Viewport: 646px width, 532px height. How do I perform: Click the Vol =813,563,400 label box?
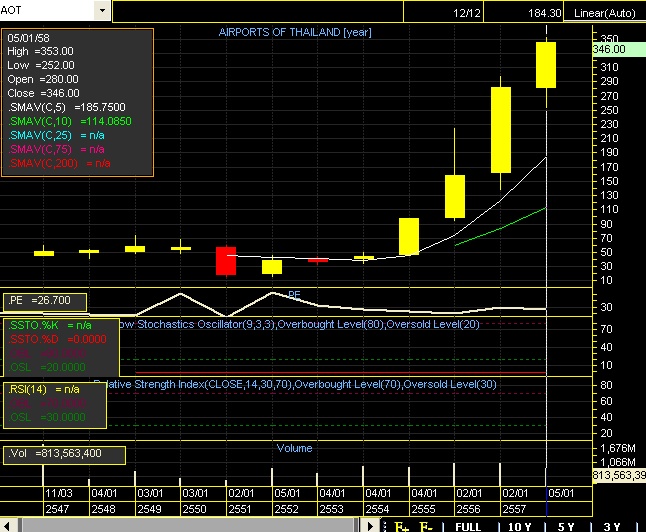(65, 454)
